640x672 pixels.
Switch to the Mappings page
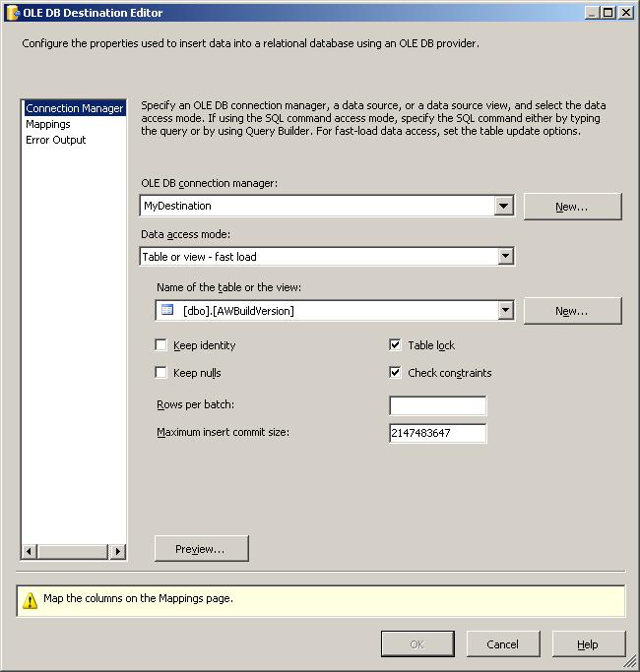coord(47,124)
